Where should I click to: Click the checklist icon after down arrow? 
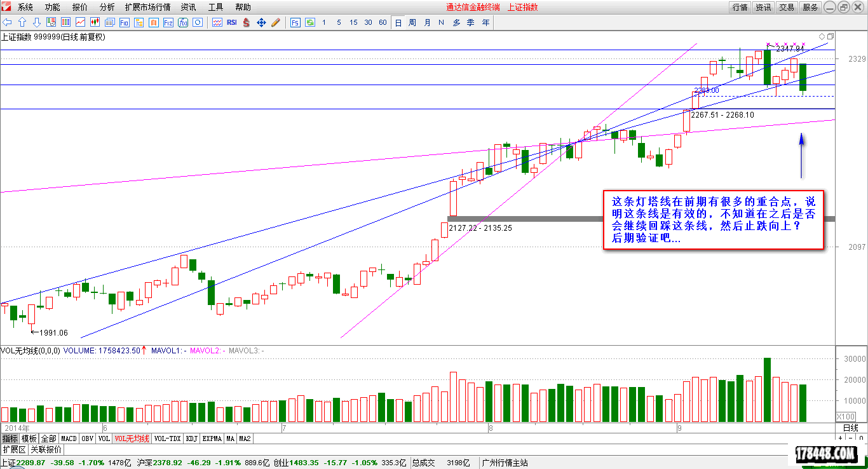click(x=51, y=22)
